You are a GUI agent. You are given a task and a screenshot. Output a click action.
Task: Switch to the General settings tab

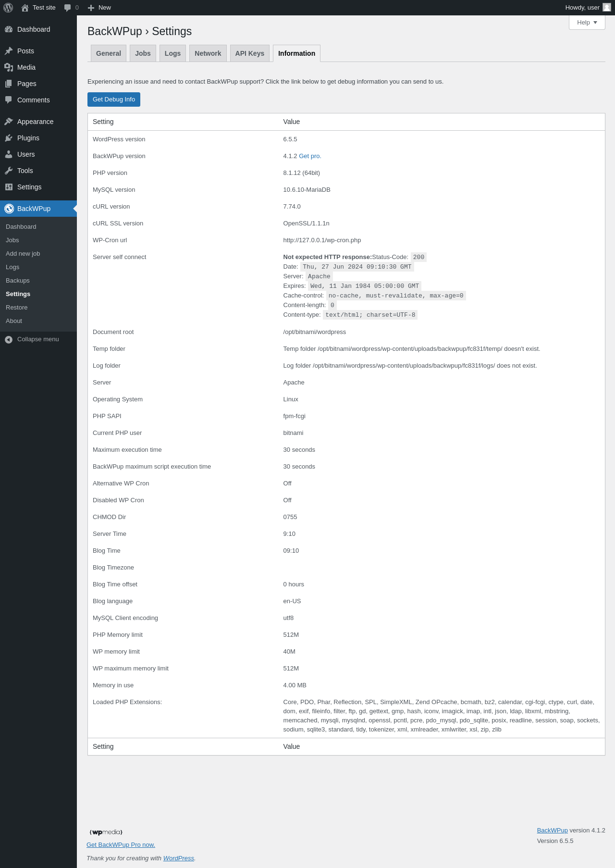click(109, 53)
